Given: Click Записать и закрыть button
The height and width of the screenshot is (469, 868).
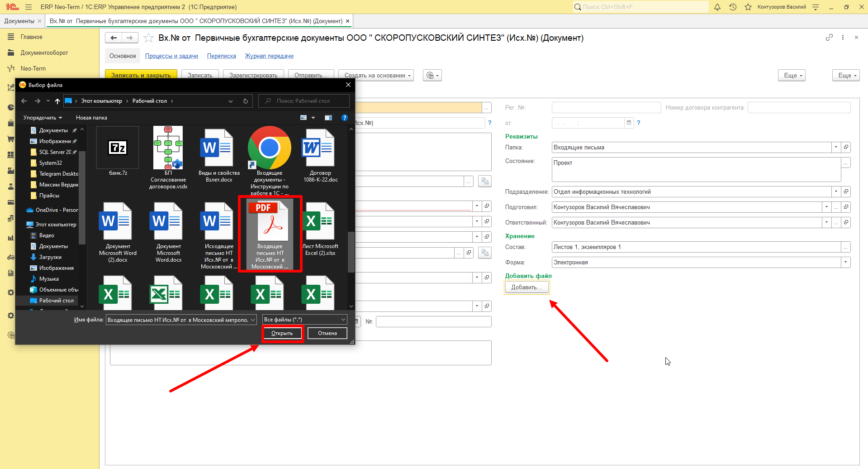Looking at the screenshot, I should 141,75.
